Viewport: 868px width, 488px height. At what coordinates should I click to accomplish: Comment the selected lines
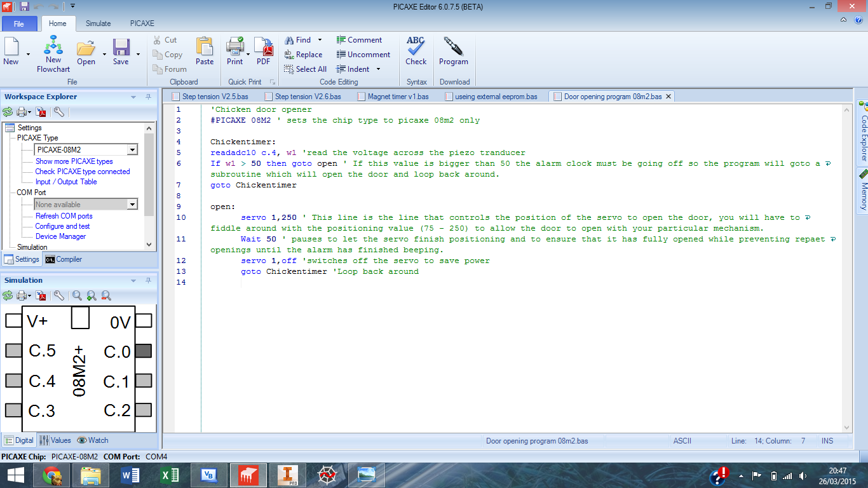point(359,40)
